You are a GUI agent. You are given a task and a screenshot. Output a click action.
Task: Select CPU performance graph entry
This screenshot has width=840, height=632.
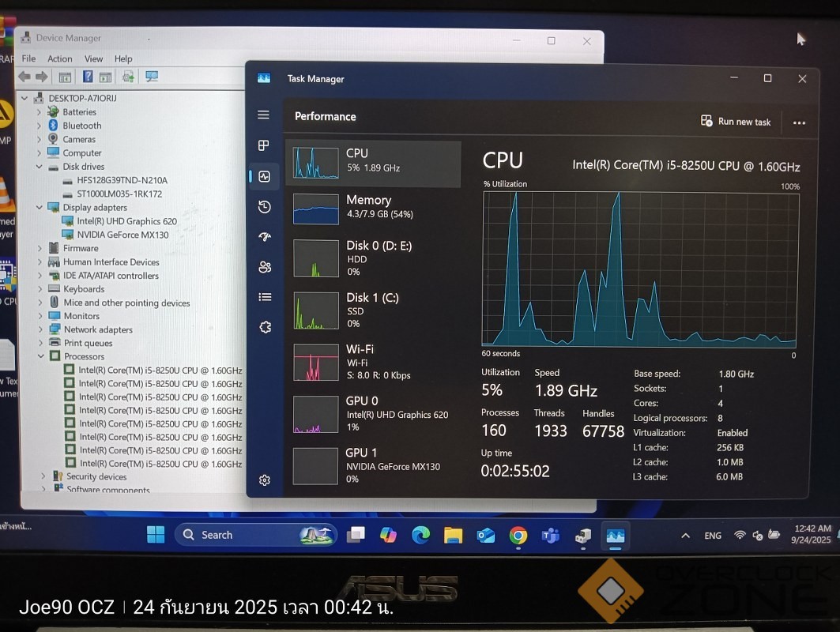(374, 163)
